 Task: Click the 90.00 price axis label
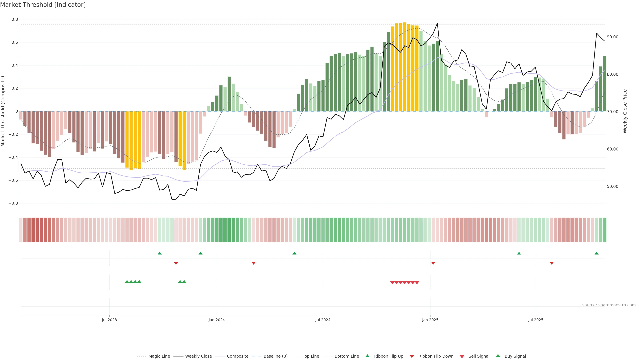(x=612, y=37)
